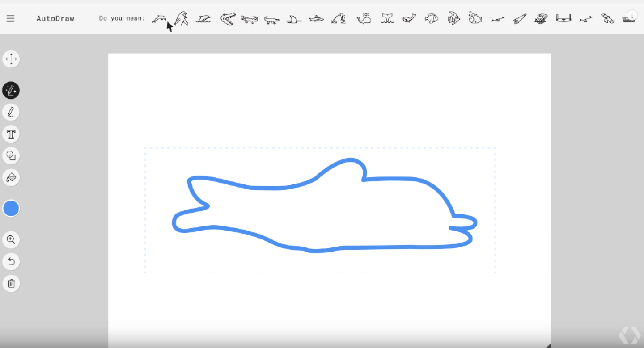Choose the open-mouthed crocodile suggestion

(x=227, y=18)
